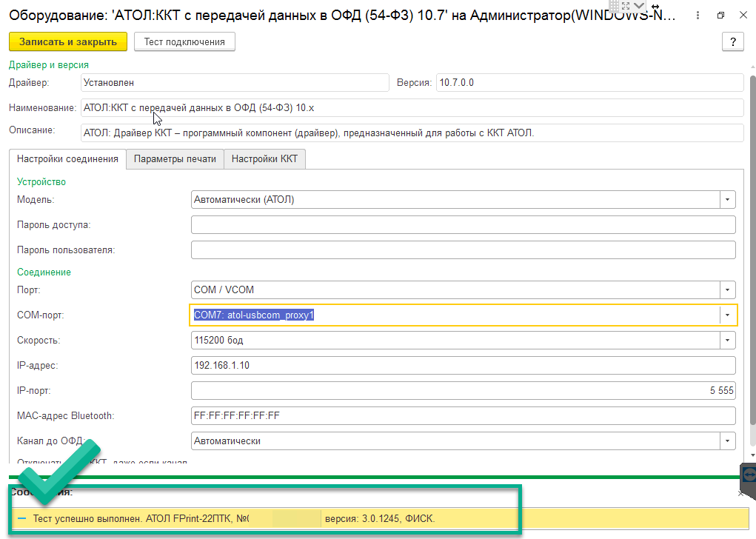Click the 'Наименование' driver name field
The width and height of the screenshot is (756, 539).
coord(412,107)
